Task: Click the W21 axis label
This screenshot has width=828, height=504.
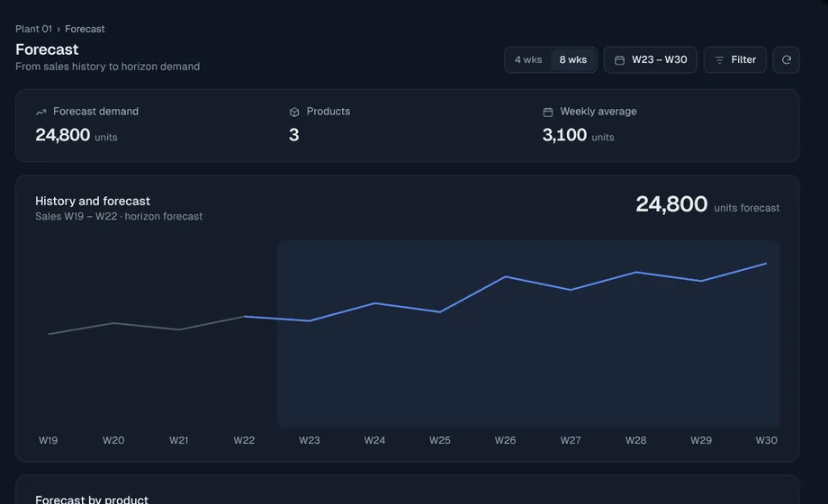Action: pyautogui.click(x=178, y=441)
